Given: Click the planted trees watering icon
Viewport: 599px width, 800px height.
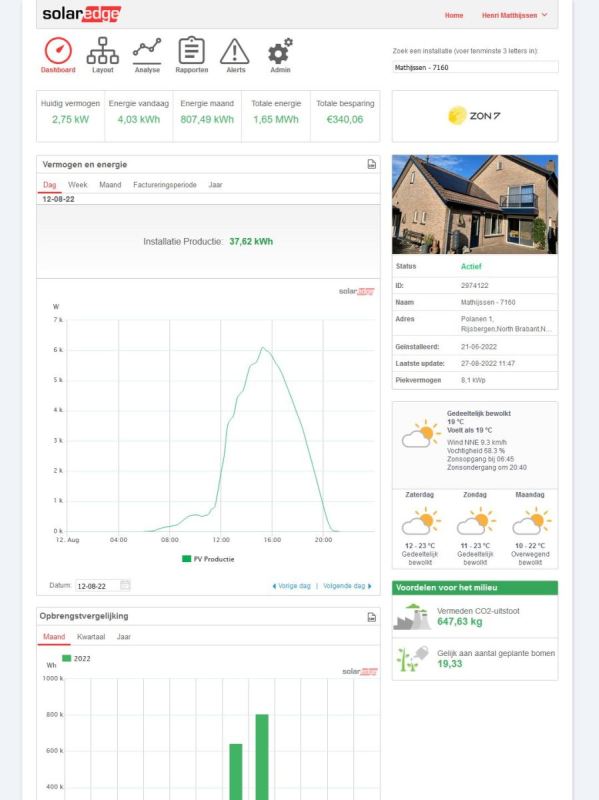Looking at the screenshot, I should [x=412, y=659].
